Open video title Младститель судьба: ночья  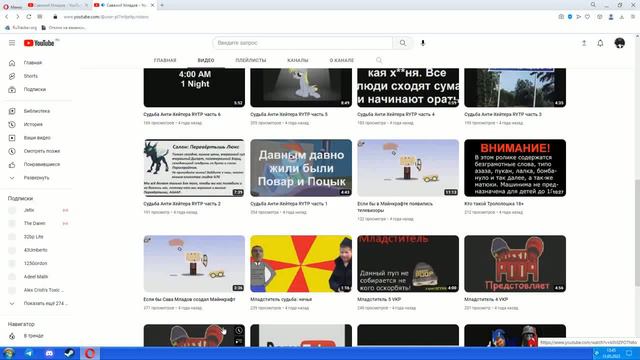tap(281, 300)
